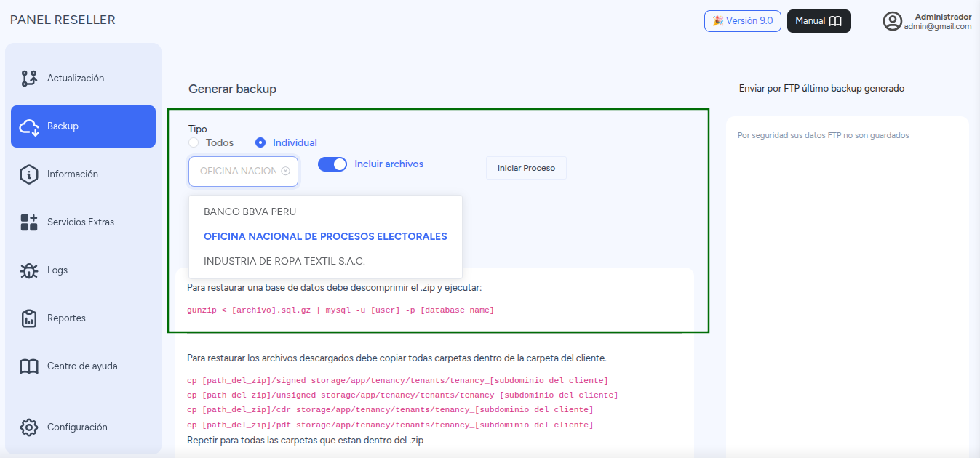Click the Iniciar Proceso button
The image size is (980, 458).
526,168
